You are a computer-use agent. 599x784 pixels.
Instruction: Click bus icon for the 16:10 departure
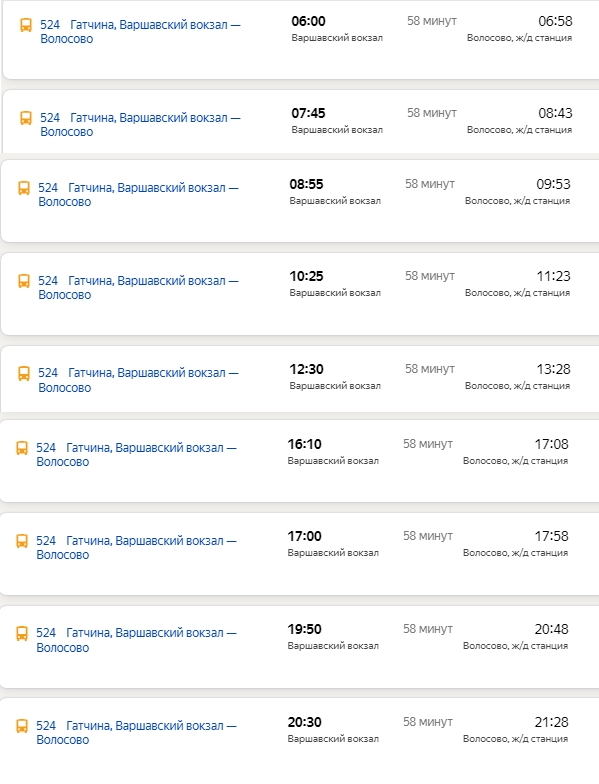[22, 448]
